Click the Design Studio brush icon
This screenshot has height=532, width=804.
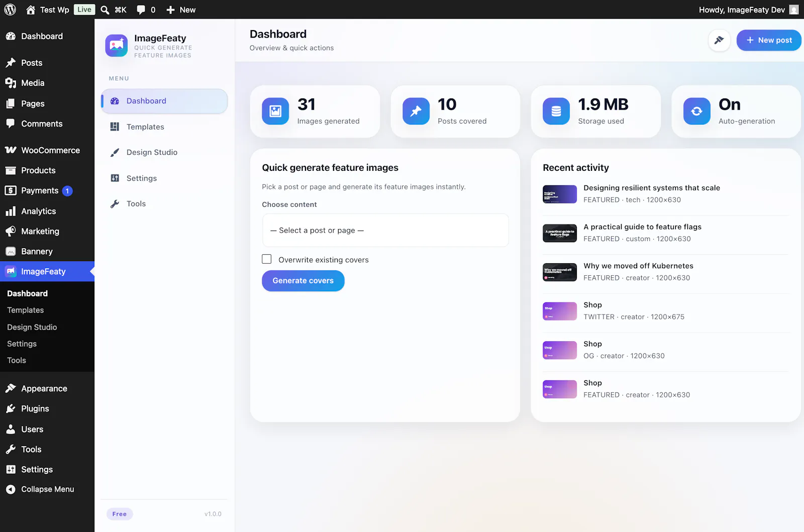pos(115,153)
